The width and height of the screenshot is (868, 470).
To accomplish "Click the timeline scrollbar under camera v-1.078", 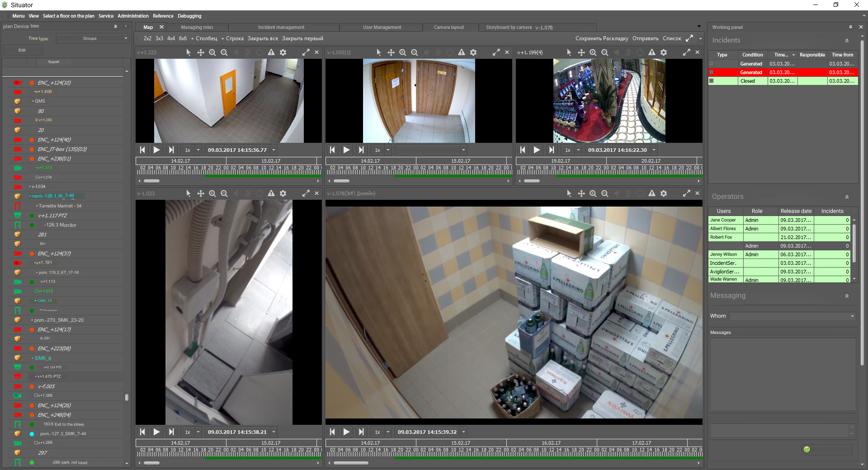I will (x=351, y=463).
